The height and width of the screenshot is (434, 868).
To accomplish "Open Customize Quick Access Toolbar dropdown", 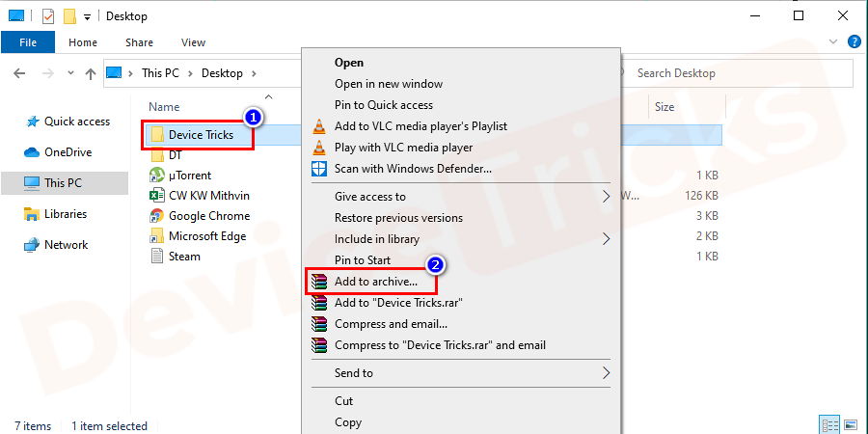I will click(x=87, y=17).
